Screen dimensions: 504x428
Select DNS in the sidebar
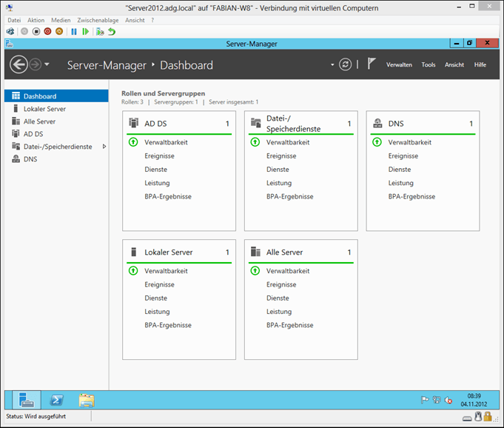56,159
